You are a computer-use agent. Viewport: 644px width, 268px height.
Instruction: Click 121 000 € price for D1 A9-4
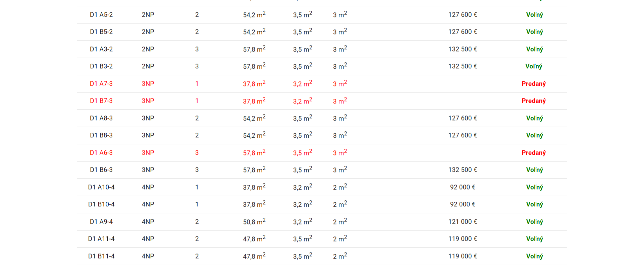(463, 222)
